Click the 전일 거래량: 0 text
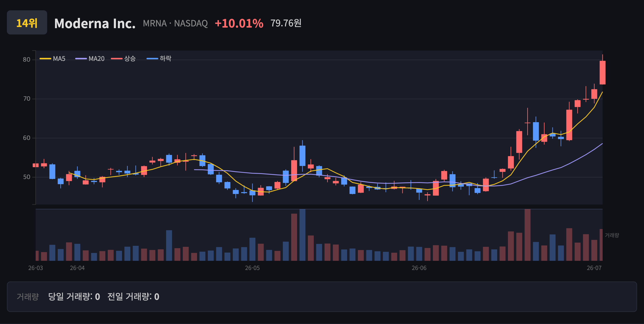This screenshot has height=324, width=644. (x=133, y=296)
